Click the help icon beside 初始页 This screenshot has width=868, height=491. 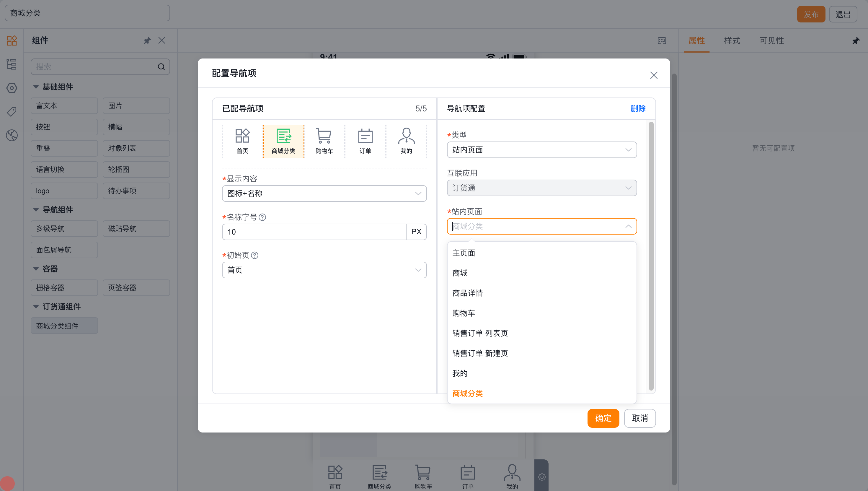255,255
